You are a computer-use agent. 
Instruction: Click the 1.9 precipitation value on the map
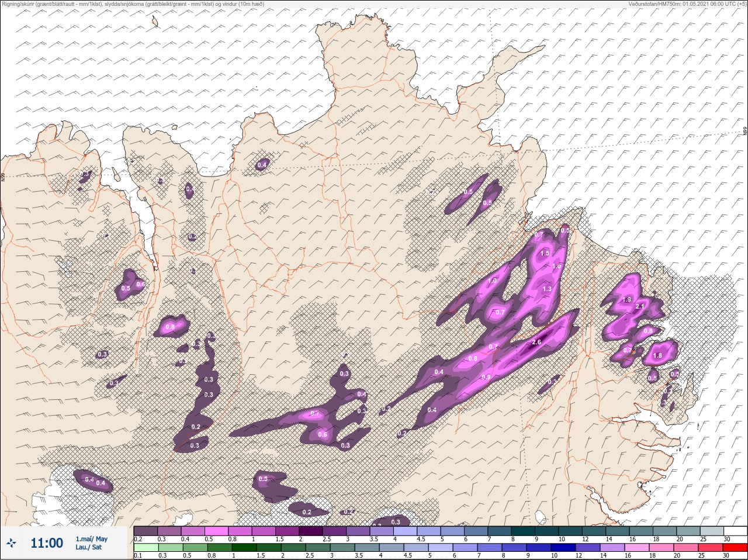(x=627, y=299)
